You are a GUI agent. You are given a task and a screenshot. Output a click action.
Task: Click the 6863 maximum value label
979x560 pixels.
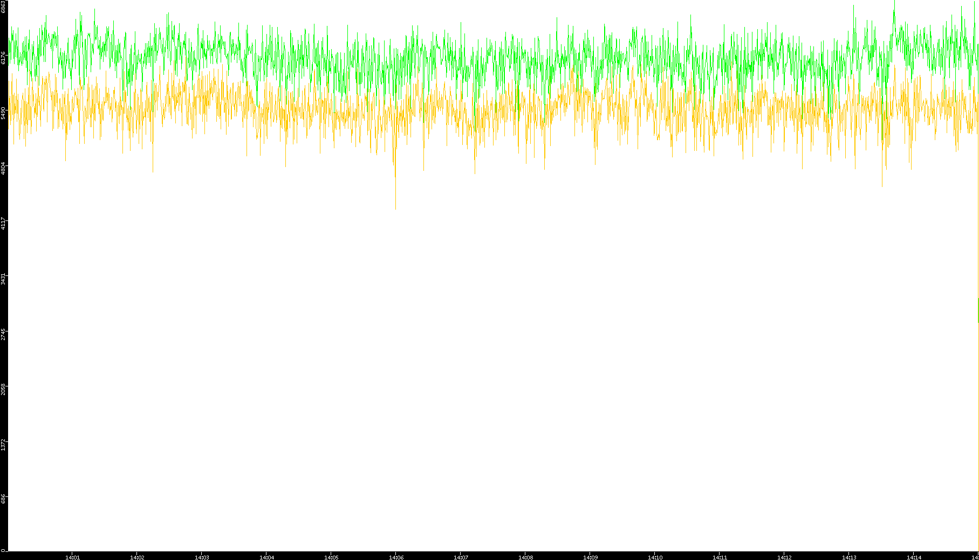[3, 6]
